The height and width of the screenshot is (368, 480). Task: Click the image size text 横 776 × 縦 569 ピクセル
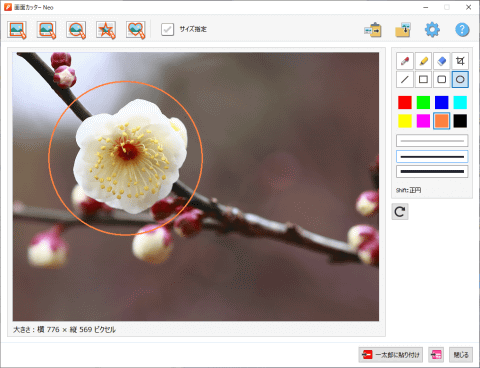[76, 330]
